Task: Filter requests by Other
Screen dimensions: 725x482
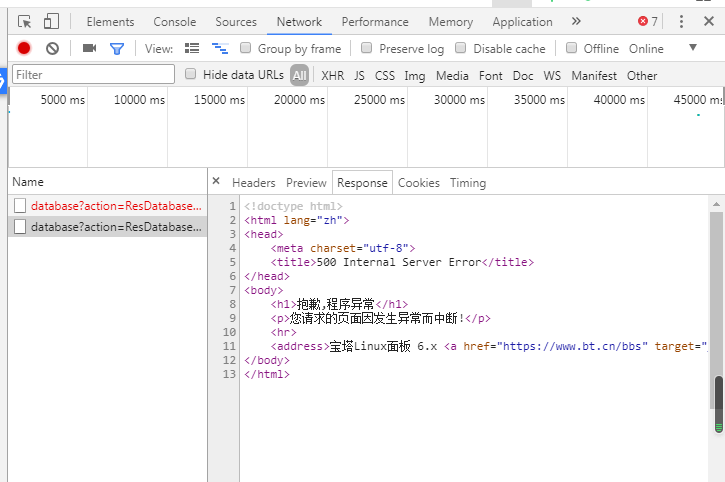Action: (642, 75)
